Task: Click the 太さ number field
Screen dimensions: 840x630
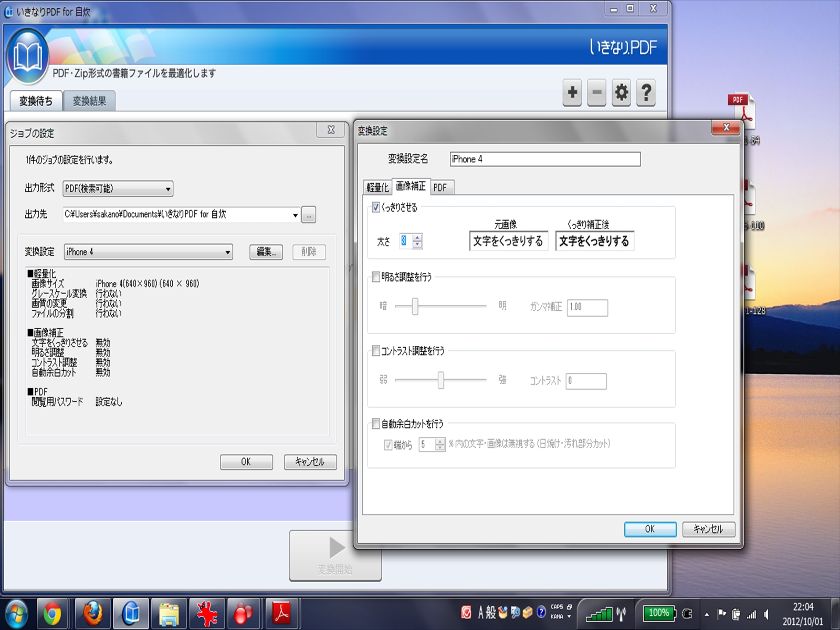Action: coord(406,241)
